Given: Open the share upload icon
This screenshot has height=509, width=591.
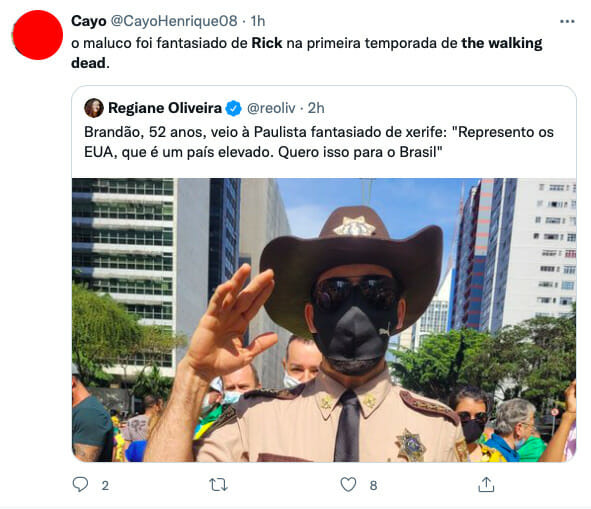Looking at the screenshot, I should [x=486, y=484].
